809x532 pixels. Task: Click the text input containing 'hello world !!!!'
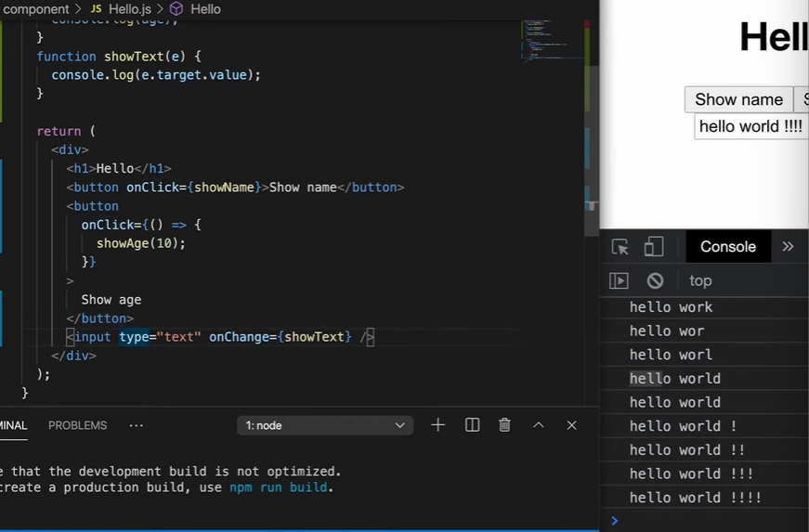point(751,126)
